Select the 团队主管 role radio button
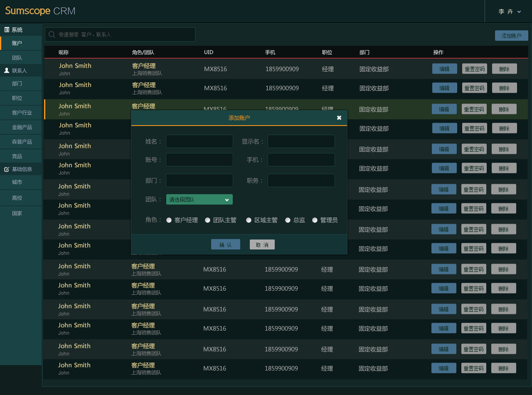The image size is (532, 395). coord(207,220)
